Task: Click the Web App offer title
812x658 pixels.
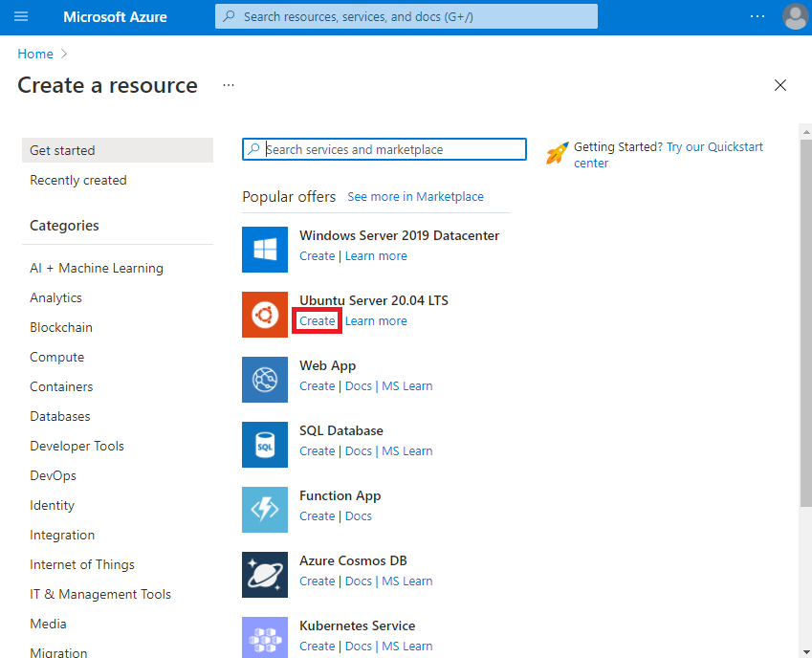Action: 327,365
